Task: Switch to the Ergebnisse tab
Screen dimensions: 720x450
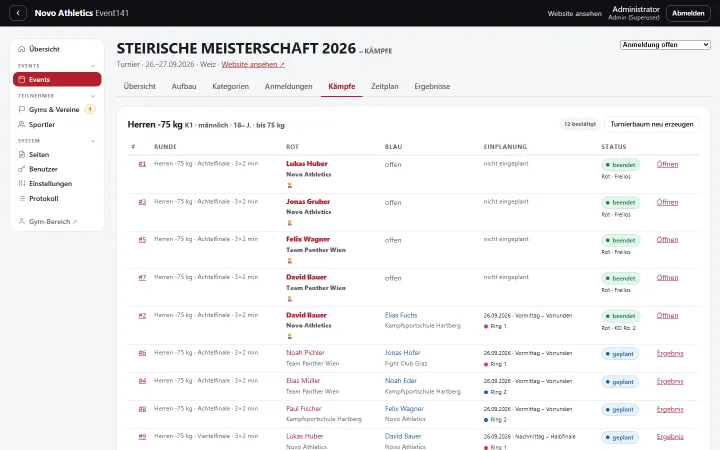Action: pyautogui.click(x=432, y=86)
